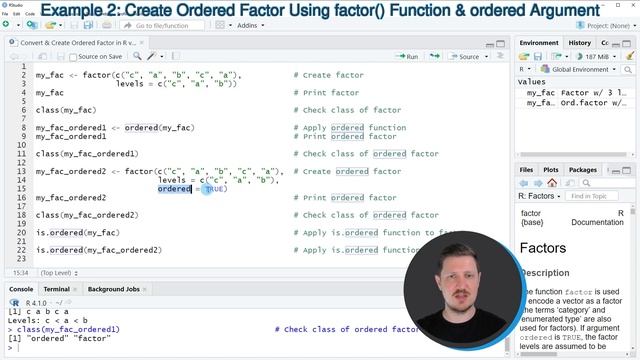Click the 15:34 cursor position indicator

20,273
